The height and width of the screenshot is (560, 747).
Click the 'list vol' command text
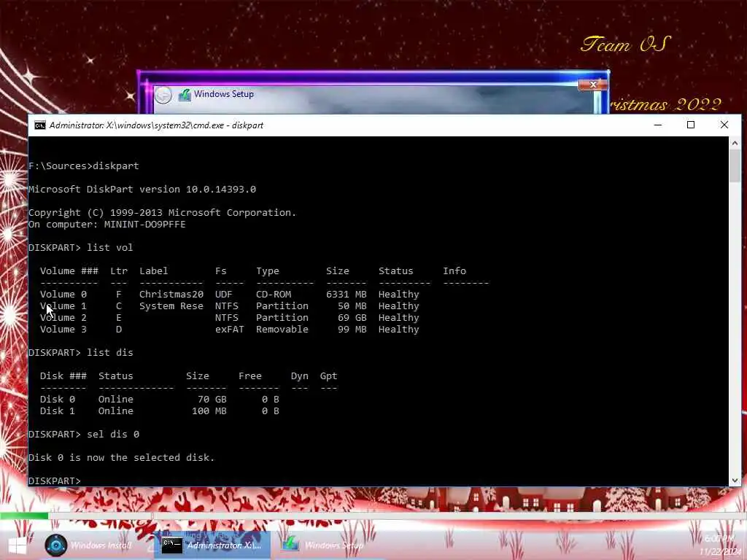(x=110, y=248)
